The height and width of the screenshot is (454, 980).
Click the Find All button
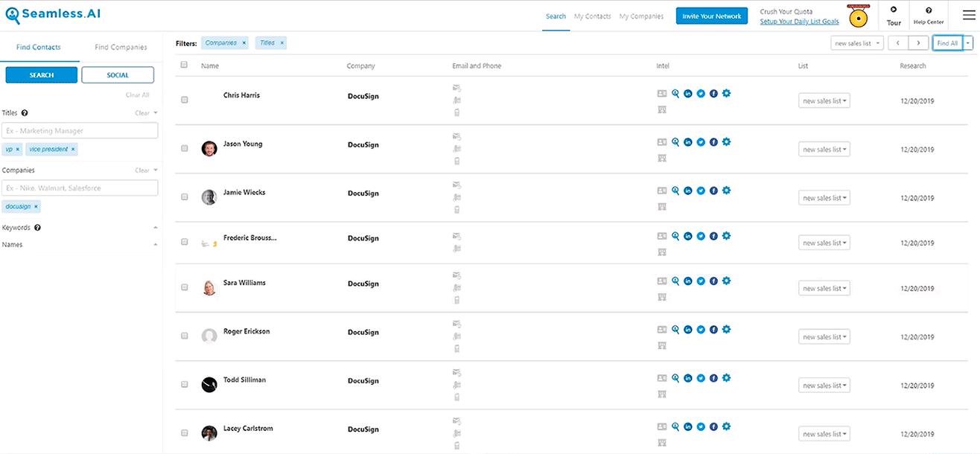pyautogui.click(x=947, y=43)
